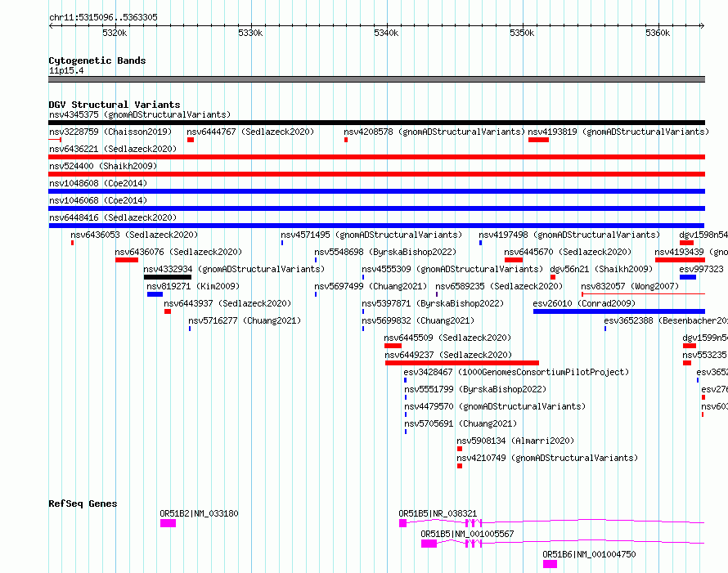The image size is (728, 573).
Task: Open the nsv5908134 (Almarri2020) label
Action: pyautogui.click(x=515, y=441)
